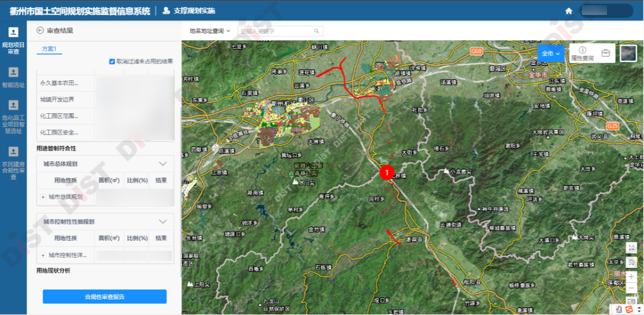Viewport: 644px width, 315px height.
Task: Click the 化工园区范围... row
Action: [106, 116]
